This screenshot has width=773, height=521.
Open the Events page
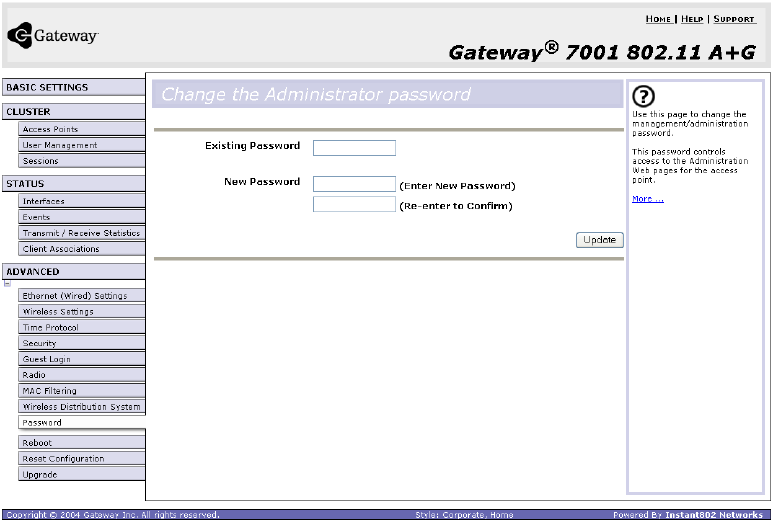pos(82,217)
